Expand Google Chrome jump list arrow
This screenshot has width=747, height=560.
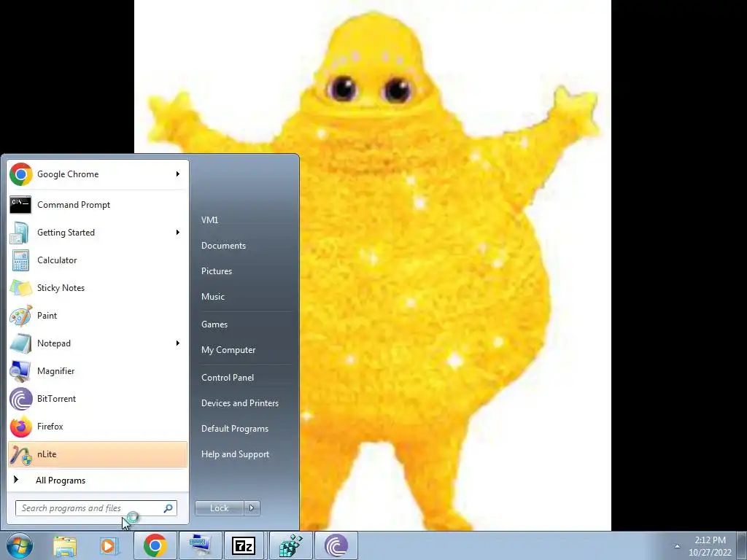[178, 174]
